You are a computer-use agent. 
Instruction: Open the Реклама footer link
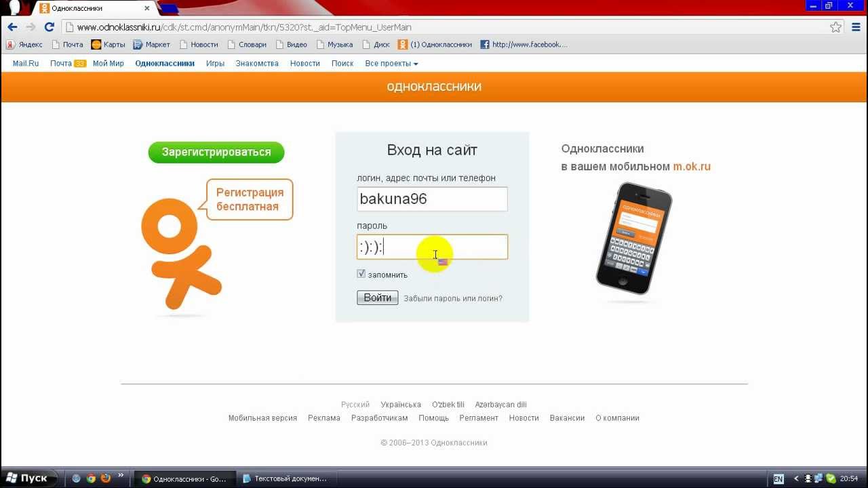click(324, 418)
